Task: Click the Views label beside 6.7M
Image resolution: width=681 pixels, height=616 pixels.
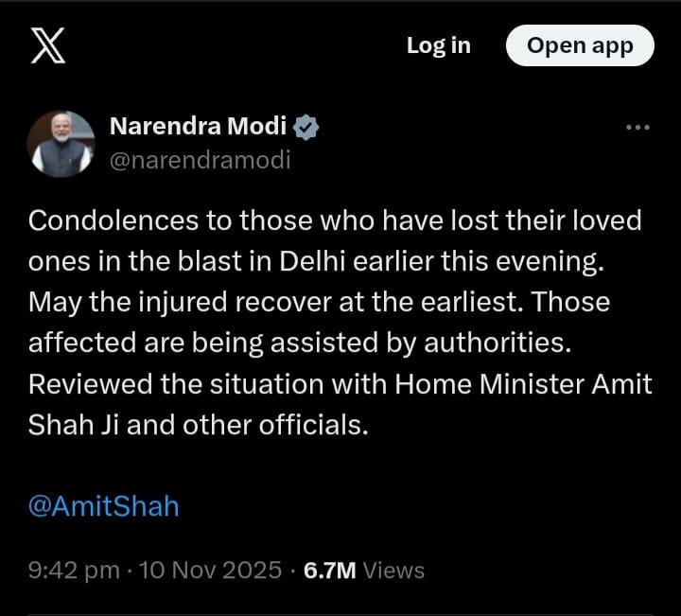Action: point(393,570)
